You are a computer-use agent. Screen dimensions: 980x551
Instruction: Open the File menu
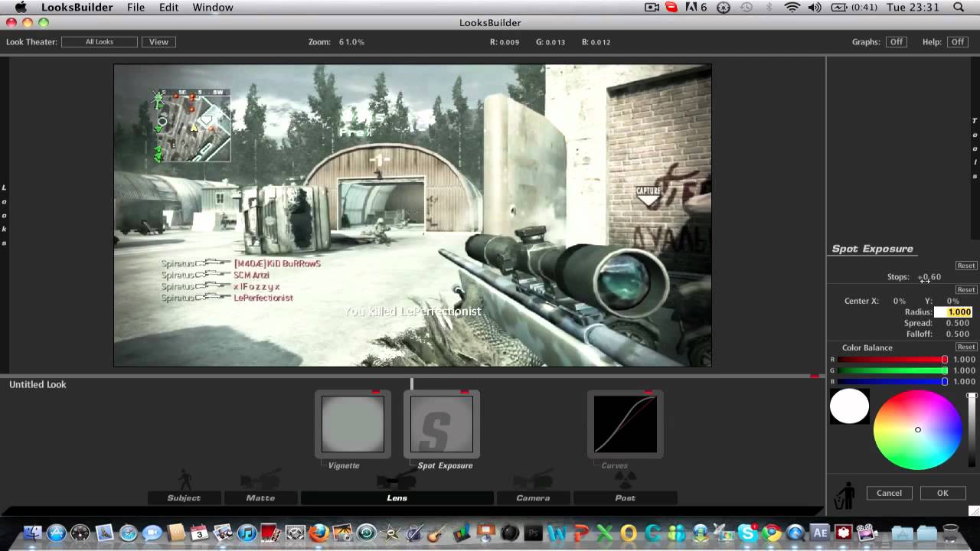[x=136, y=8]
